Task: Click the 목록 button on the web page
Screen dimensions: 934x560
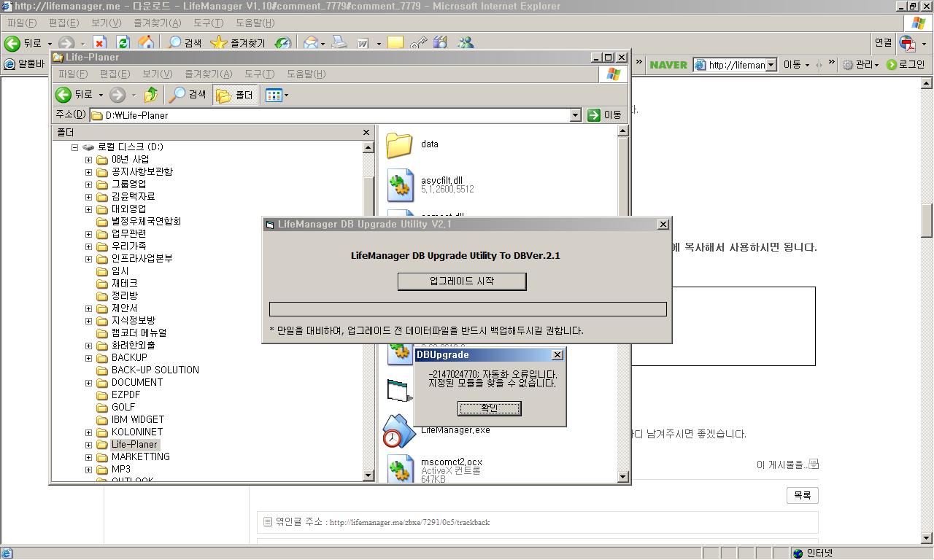Action: (x=802, y=496)
